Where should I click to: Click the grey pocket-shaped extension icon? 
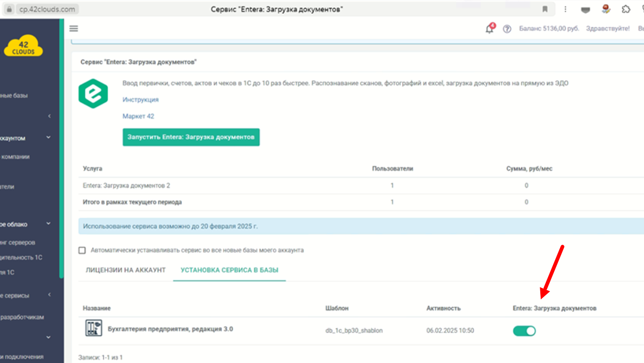pyautogui.click(x=586, y=10)
